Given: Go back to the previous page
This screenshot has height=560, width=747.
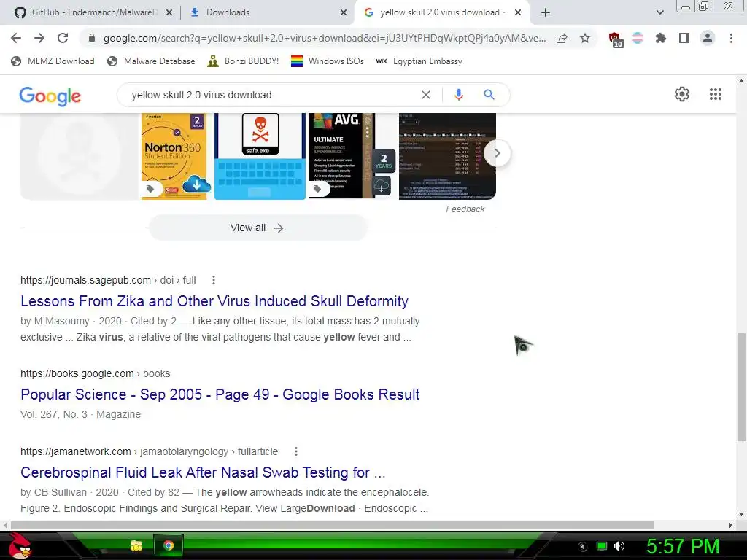Looking at the screenshot, I should (x=16, y=38).
